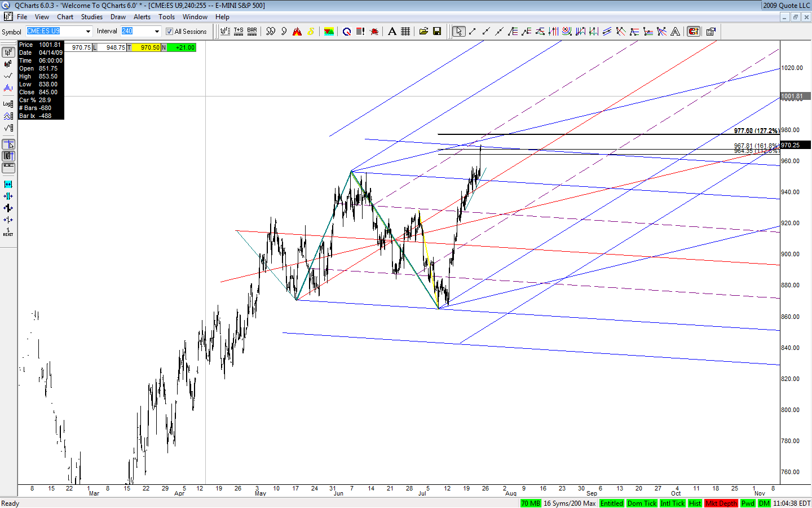
Task: Toggle the Log scale button
Action: [x=8, y=104]
